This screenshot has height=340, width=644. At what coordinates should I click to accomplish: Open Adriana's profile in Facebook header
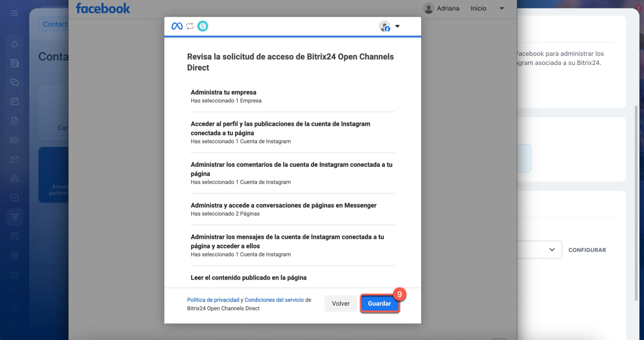tap(448, 8)
